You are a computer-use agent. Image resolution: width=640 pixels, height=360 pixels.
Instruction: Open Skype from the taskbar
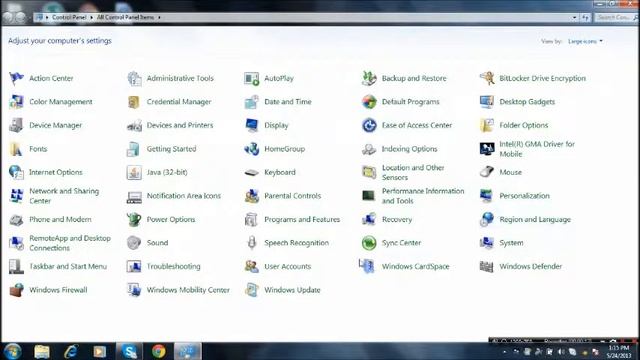point(129,351)
